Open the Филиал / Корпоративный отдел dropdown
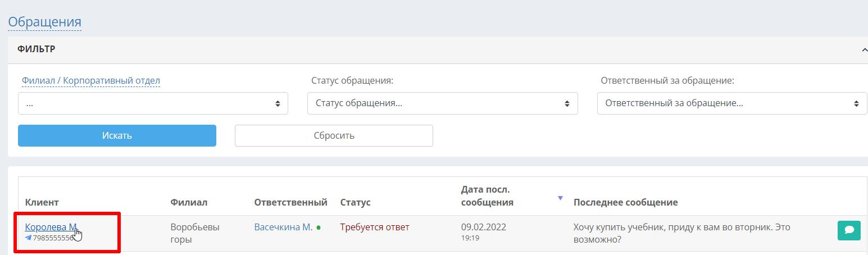 [153, 103]
